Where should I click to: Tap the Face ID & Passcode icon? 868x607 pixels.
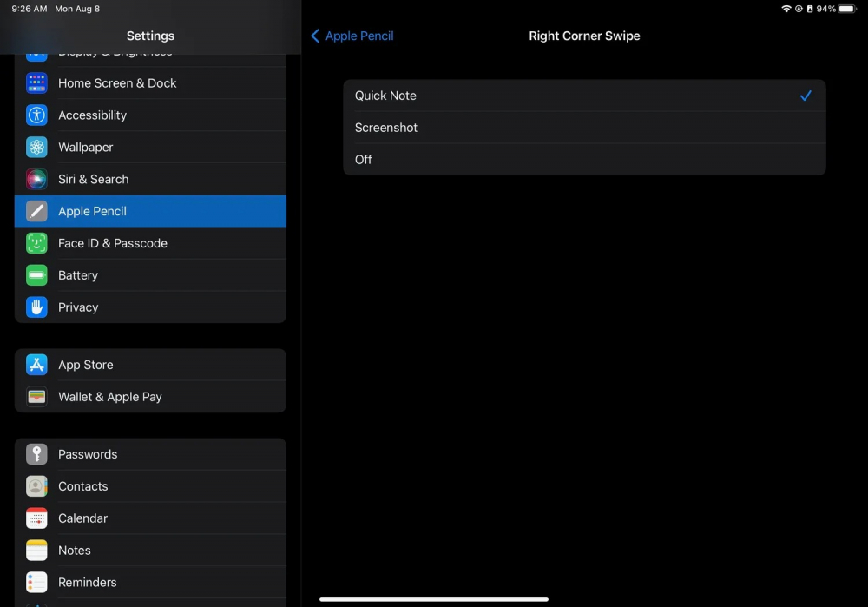pos(36,243)
